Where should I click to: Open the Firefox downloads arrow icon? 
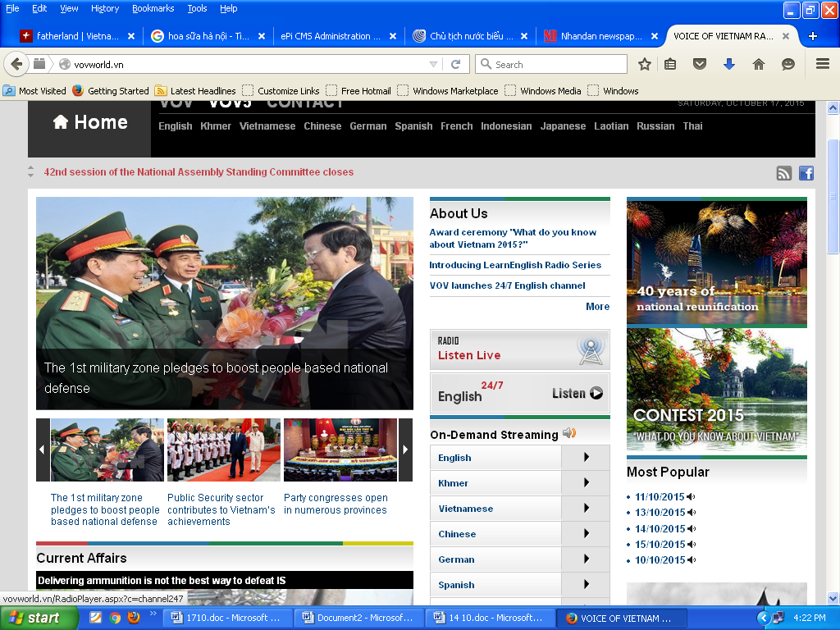(x=728, y=64)
